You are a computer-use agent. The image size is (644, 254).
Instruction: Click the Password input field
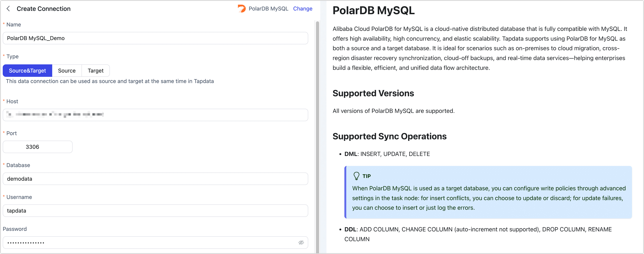150,242
